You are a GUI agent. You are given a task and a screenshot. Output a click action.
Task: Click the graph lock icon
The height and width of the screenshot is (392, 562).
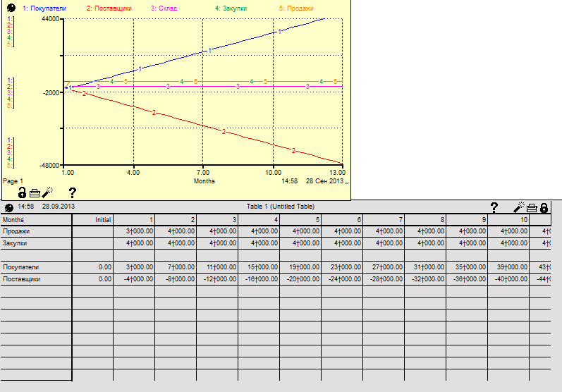[x=22, y=192]
